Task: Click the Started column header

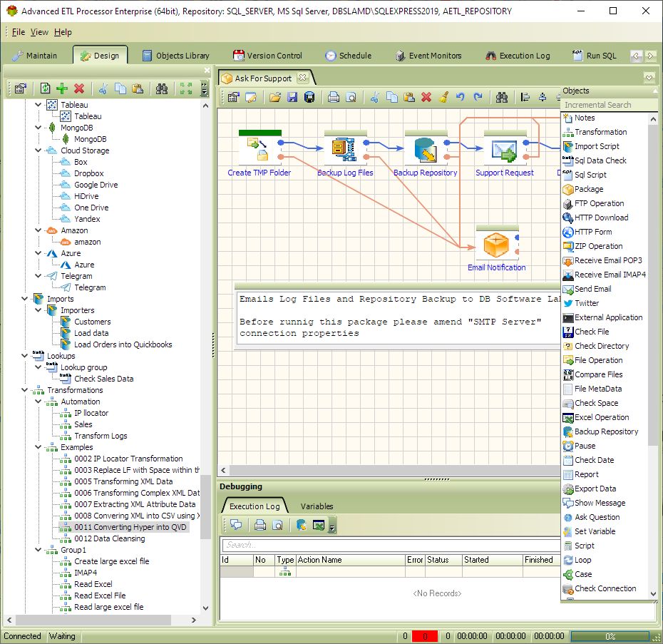Action: coord(492,560)
